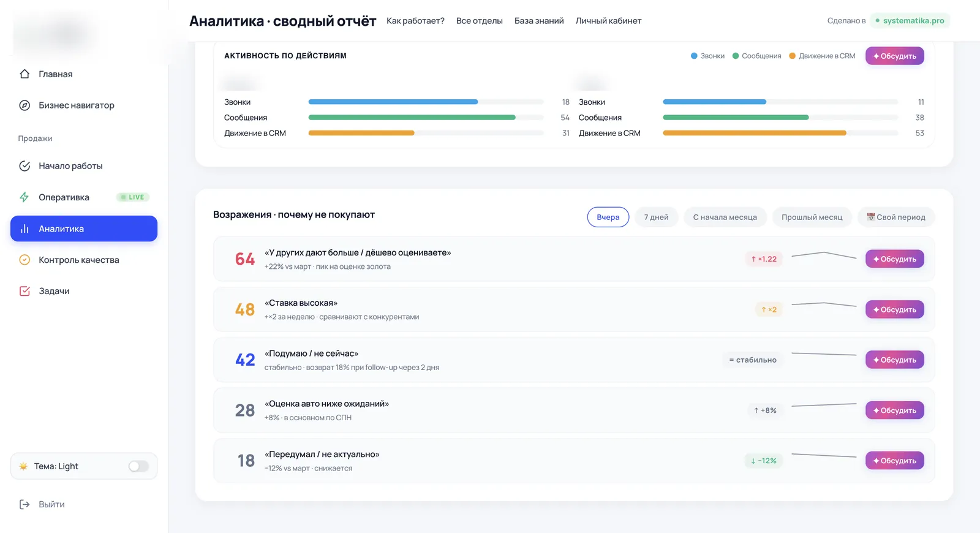980x533 pixels.
Task: Click Обсудить for «Подумаю / не сейчас»
Action: pyautogui.click(x=895, y=360)
